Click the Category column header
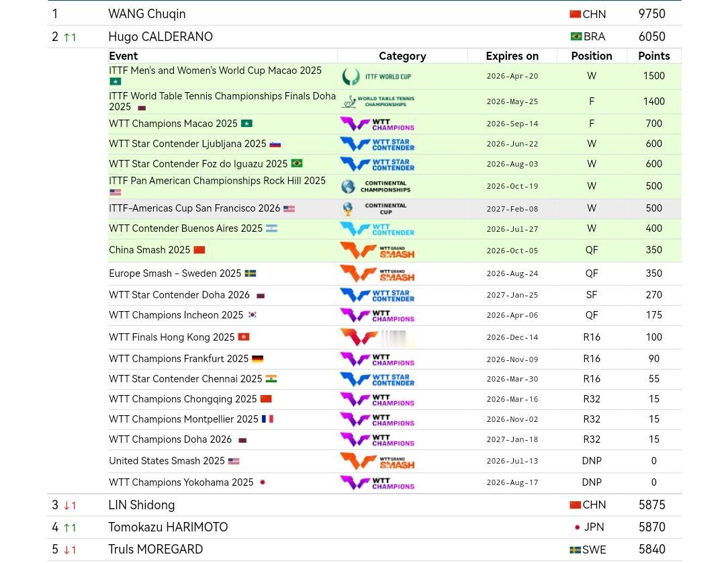 coord(402,56)
